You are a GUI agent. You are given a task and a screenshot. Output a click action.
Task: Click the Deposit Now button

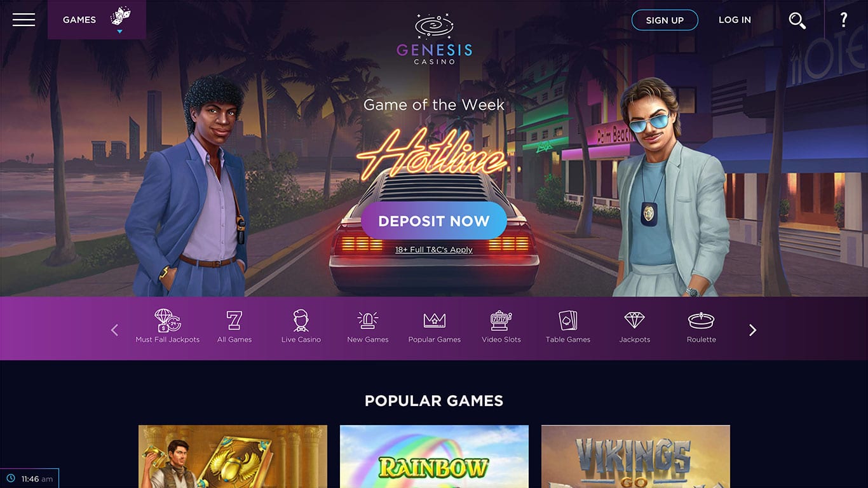[434, 220]
